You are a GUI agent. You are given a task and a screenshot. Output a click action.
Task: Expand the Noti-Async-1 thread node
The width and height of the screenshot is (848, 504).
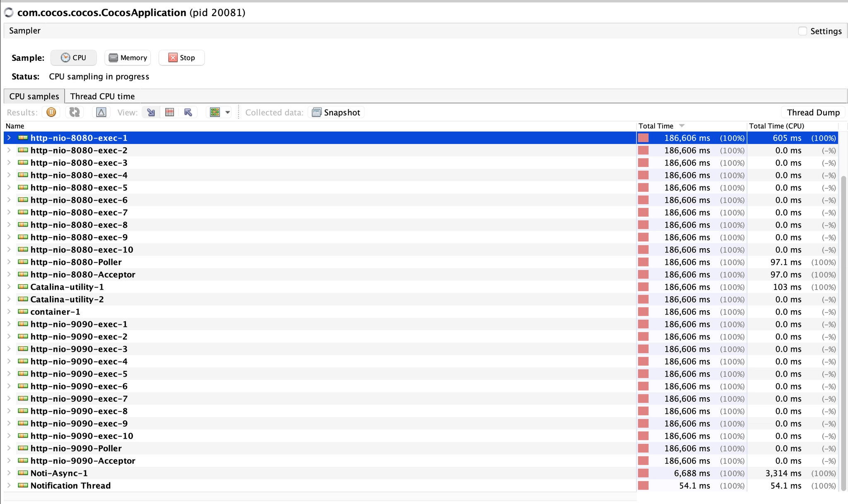pos(9,473)
